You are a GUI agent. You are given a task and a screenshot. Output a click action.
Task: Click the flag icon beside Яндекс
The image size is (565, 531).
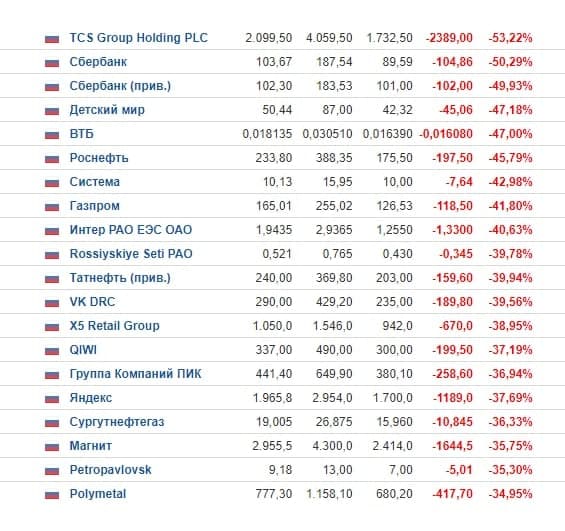coord(52,399)
